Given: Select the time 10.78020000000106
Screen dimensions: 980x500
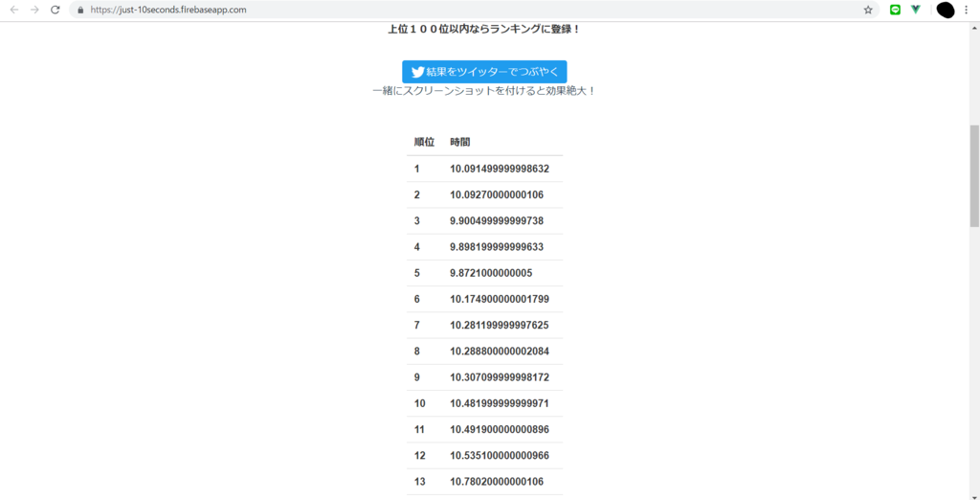Looking at the screenshot, I should point(497,481).
